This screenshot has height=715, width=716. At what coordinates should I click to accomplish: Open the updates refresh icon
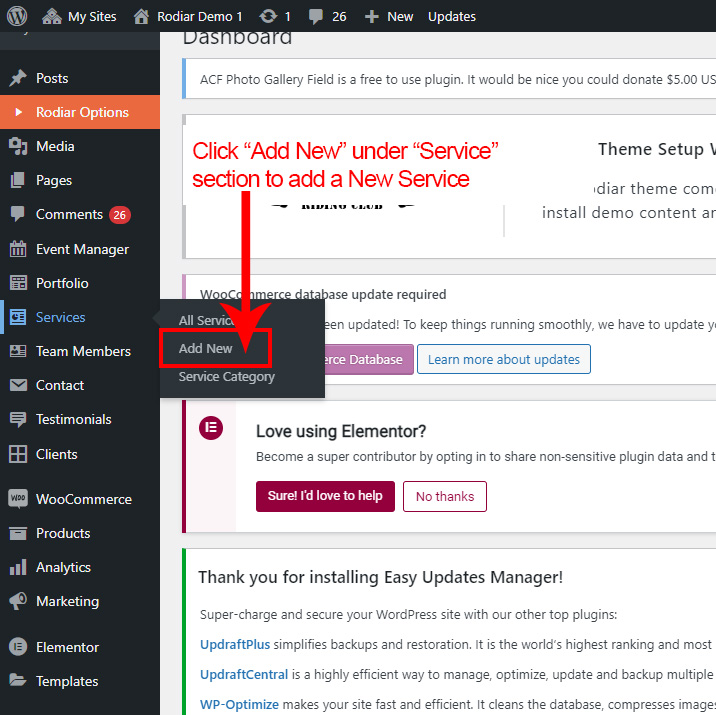(x=269, y=16)
